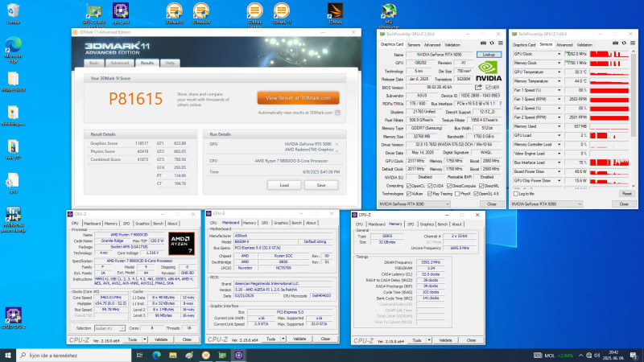
Task: Click the Load button in 3DMark 11
Action: (x=284, y=185)
